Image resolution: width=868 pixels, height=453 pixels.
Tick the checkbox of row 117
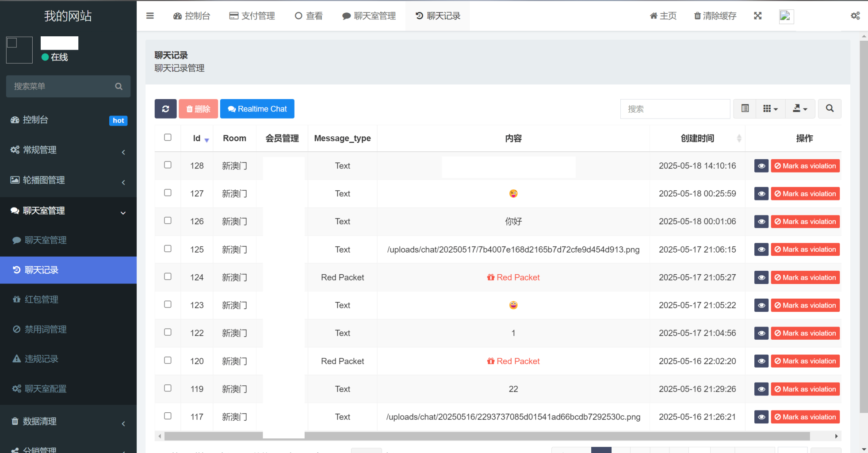[168, 416]
